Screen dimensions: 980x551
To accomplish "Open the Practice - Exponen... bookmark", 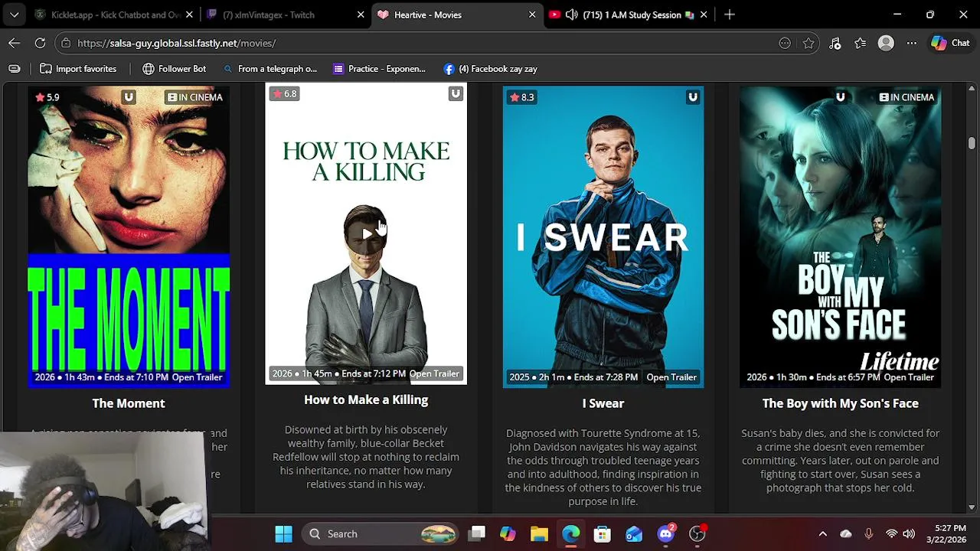I will click(x=379, y=69).
